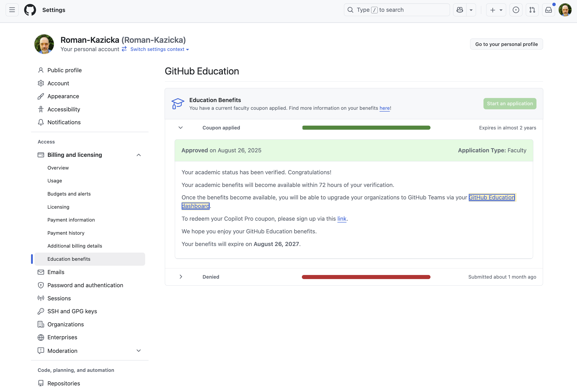The image size is (577, 392).
Task: Click the Start an application button
Action: coord(510,103)
